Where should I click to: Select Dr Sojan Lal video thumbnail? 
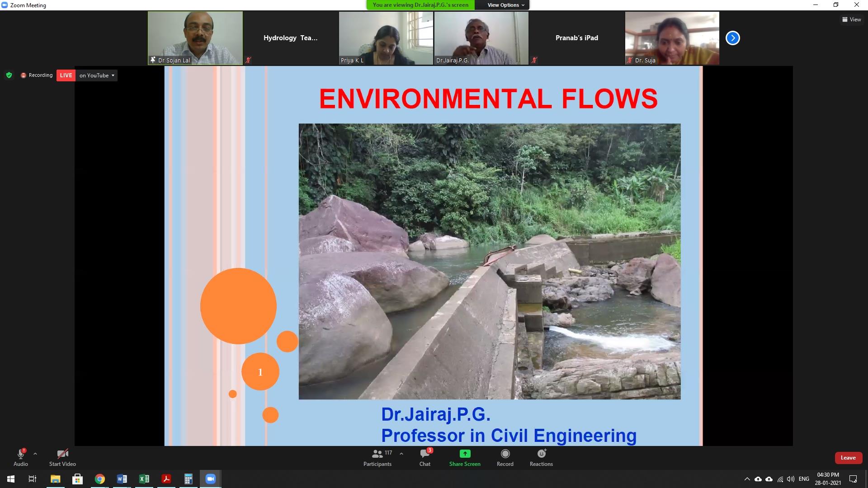pyautogui.click(x=195, y=38)
